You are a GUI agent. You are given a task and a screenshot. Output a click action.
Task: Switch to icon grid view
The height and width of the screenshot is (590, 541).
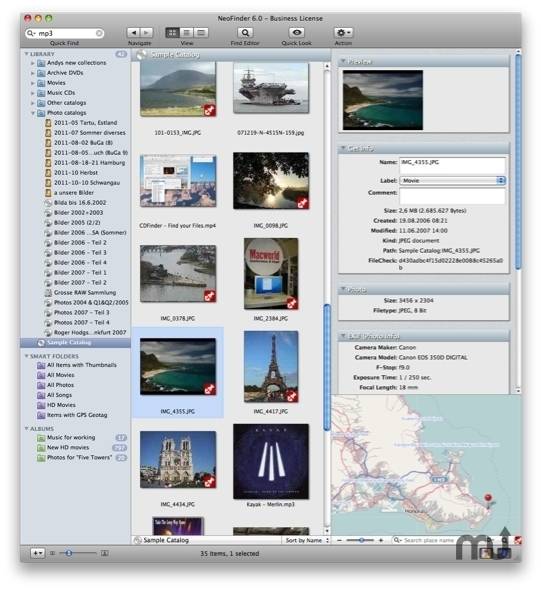(172, 33)
